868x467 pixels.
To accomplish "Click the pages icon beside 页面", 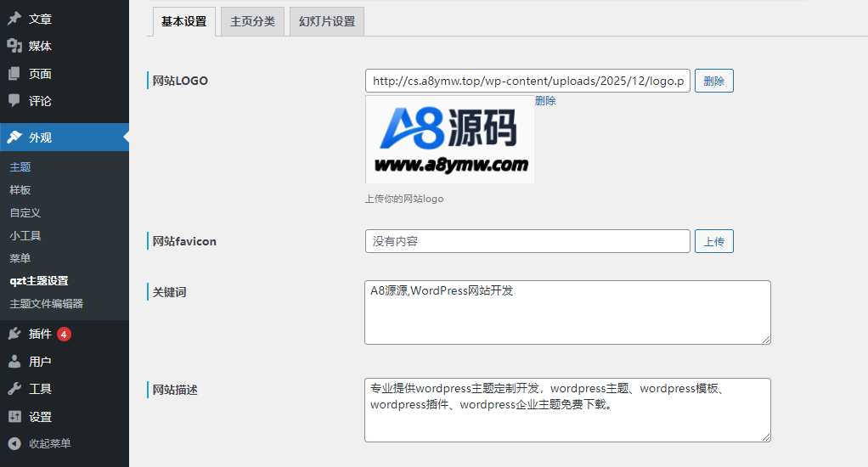I will click(14, 73).
